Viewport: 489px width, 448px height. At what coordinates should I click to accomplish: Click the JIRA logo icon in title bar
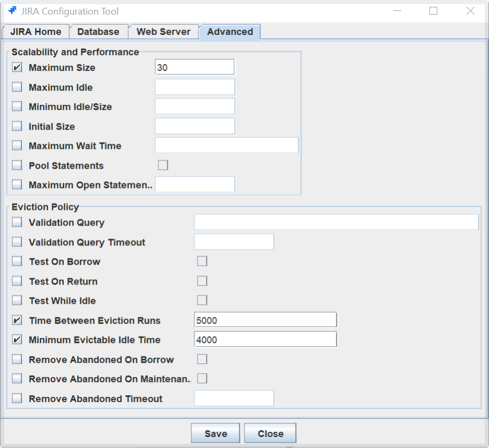[13, 11]
